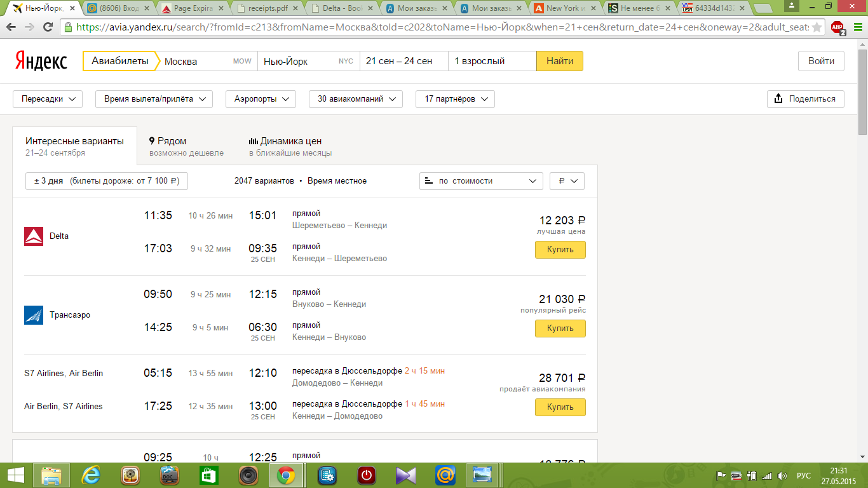Click the red power button taskbar icon

pyautogui.click(x=367, y=475)
